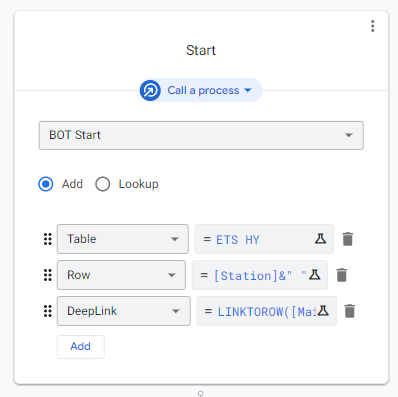The width and height of the screenshot is (398, 397).
Task: Delete the Row input row
Action: [341, 275]
